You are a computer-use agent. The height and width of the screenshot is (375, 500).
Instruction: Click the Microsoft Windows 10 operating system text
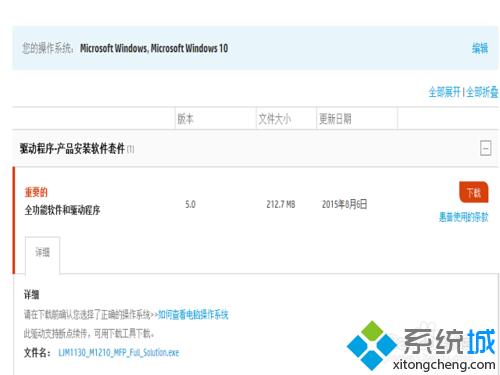pyautogui.click(x=154, y=48)
